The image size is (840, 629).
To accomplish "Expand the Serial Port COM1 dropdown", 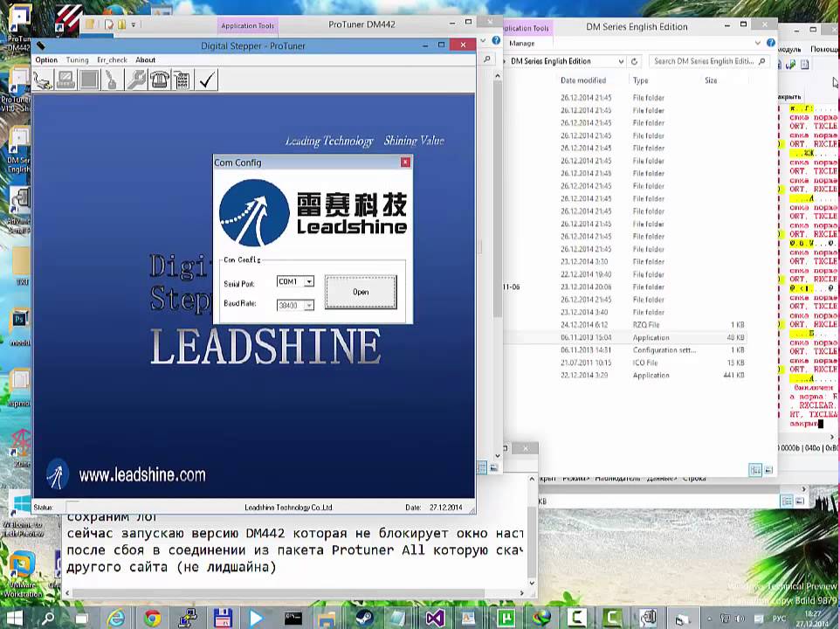I will [x=309, y=282].
